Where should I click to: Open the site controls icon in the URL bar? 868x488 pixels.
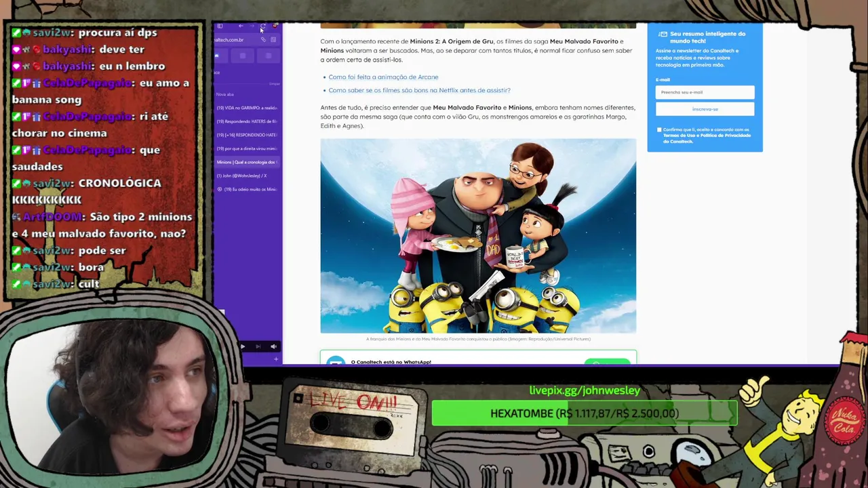(273, 39)
